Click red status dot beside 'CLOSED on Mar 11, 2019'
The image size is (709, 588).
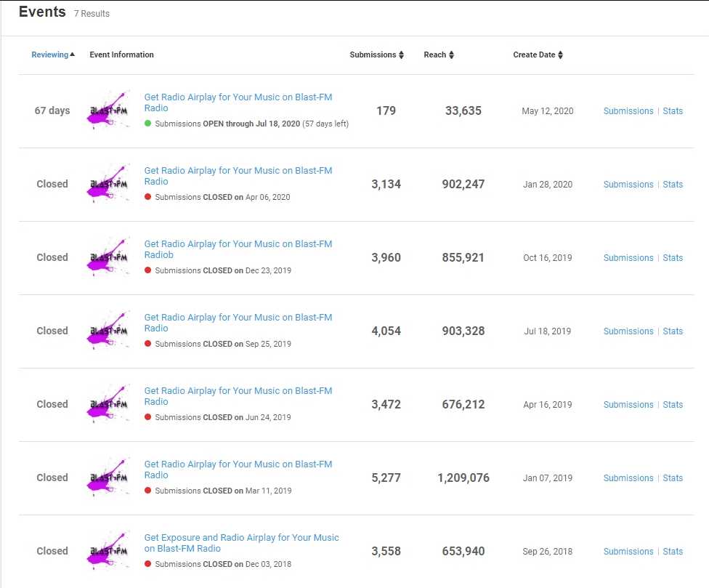click(147, 490)
